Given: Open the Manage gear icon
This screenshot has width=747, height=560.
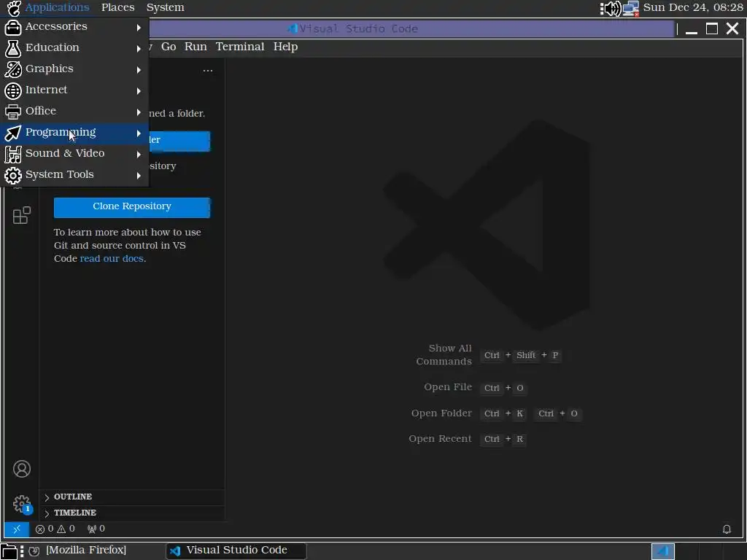Looking at the screenshot, I should [x=22, y=504].
